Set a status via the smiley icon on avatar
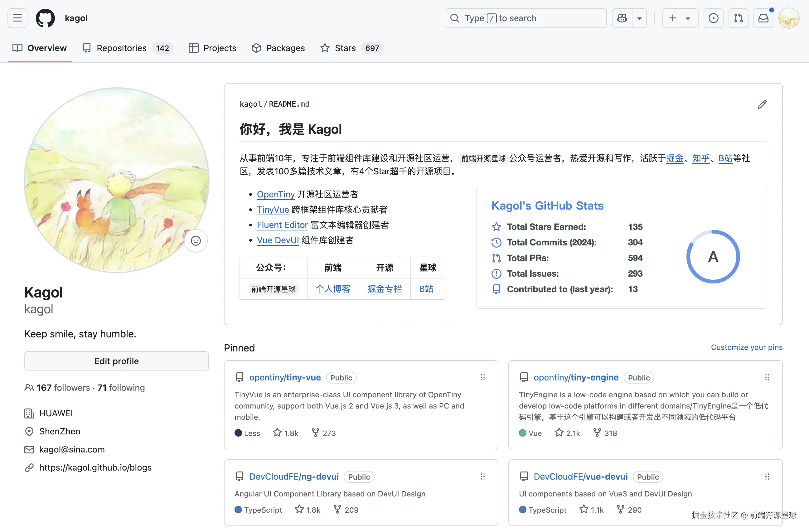 [x=196, y=240]
